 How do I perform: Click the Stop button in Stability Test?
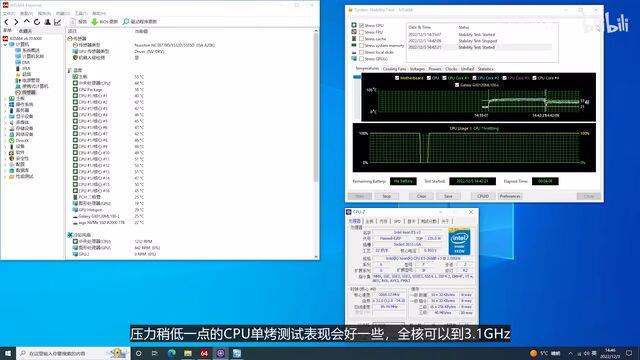pyautogui.click(x=387, y=196)
